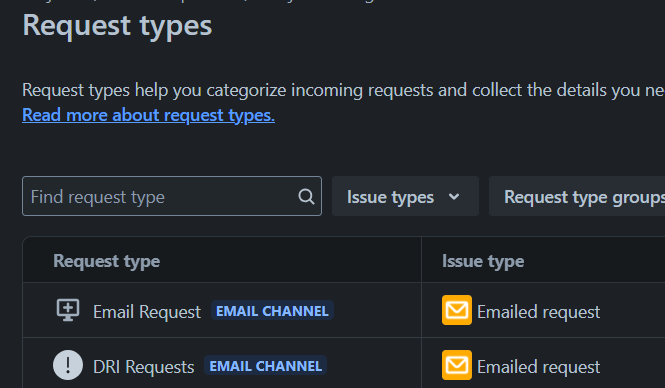Click Emailed request text in Email Request row
This screenshot has width=665, height=388.
[539, 312]
